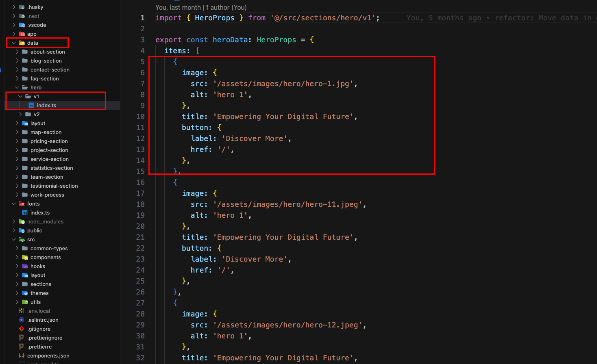Open the testimonial-section folder
This screenshot has width=597, height=364.
[x=54, y=186]
